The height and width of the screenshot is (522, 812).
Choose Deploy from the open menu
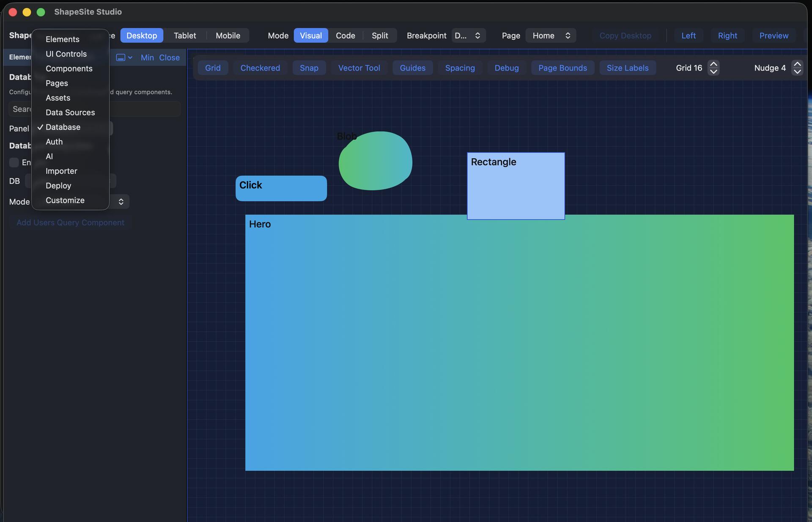coord(58,186)
